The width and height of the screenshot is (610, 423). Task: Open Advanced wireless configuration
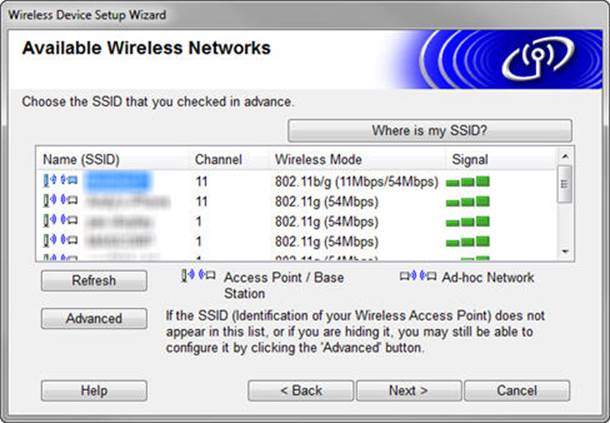(94, 319)
